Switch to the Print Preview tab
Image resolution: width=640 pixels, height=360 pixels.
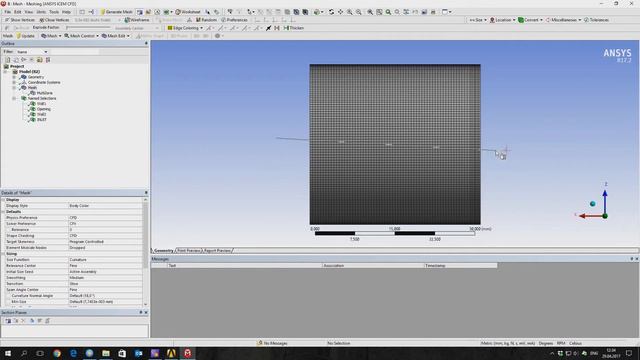(x=189, y=251)
